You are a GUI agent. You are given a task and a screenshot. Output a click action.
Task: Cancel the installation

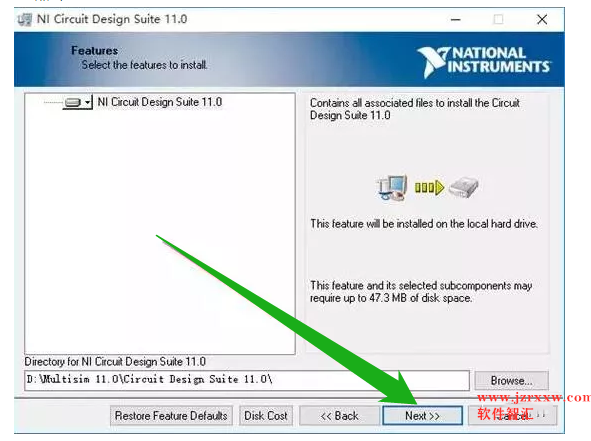coord(512,416)
